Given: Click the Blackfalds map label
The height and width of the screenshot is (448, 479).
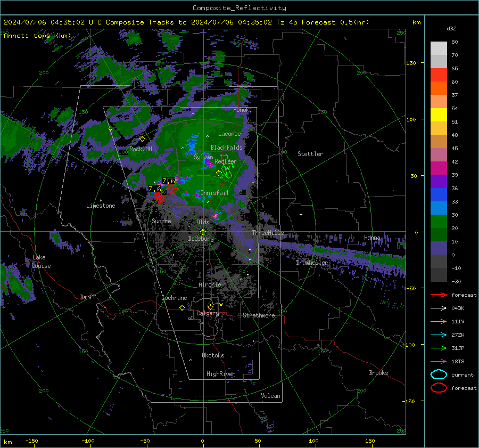Looking at the screenshot, I should (226, 148).
